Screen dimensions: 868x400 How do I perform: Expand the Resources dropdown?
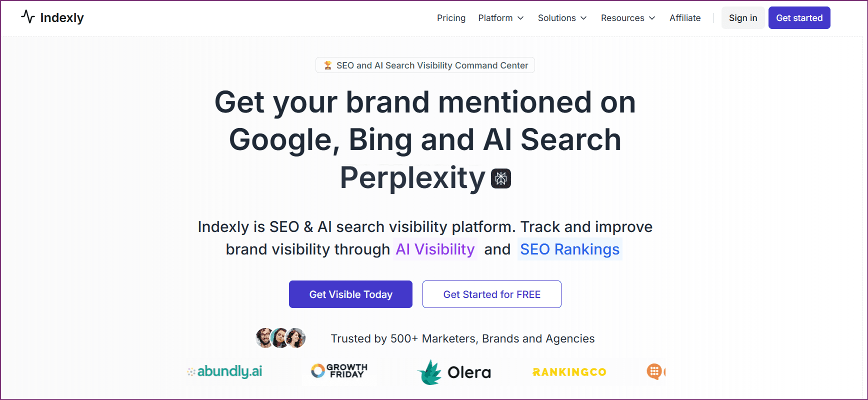tap(627, 18)
